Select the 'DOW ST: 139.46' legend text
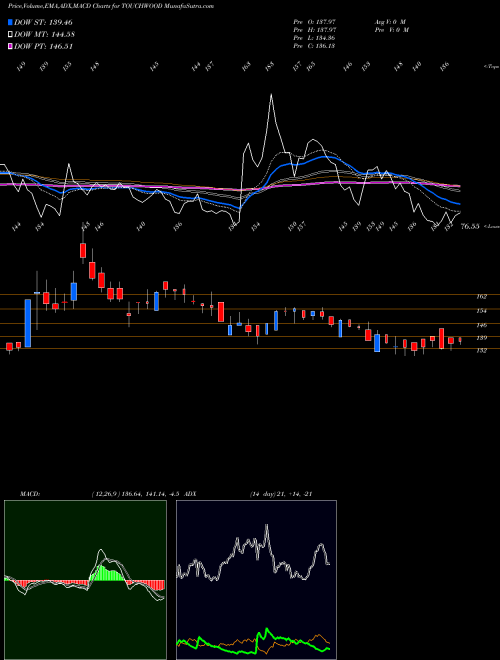500x660 pixels. (x=43, y=22)
